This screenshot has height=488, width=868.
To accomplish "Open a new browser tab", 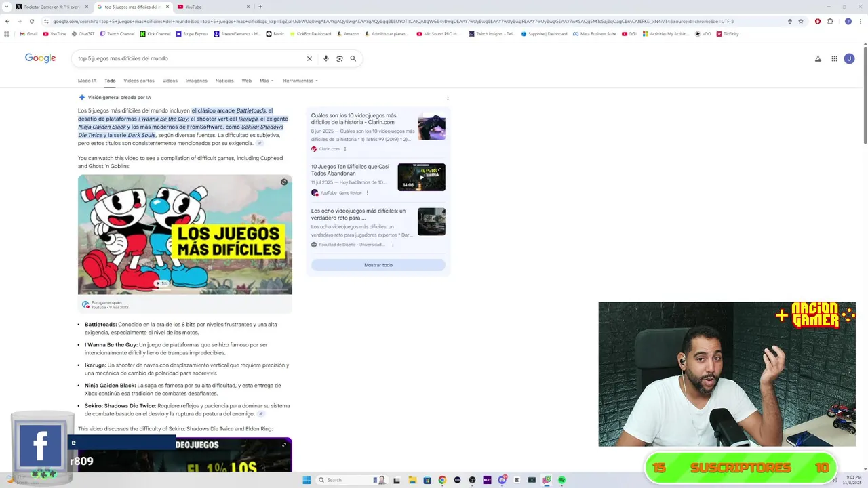I will (x=260, y=7).
